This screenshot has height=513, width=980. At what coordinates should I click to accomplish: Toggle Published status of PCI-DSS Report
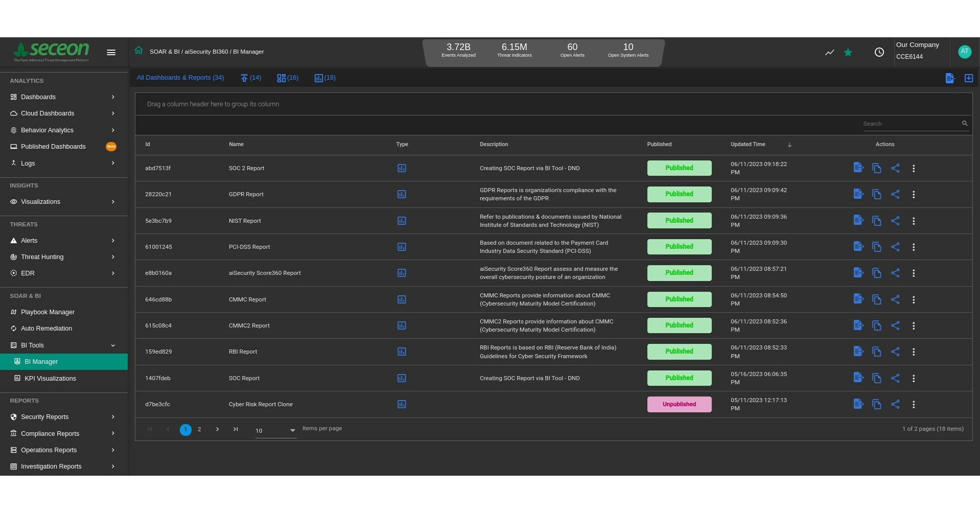point(679,247)
